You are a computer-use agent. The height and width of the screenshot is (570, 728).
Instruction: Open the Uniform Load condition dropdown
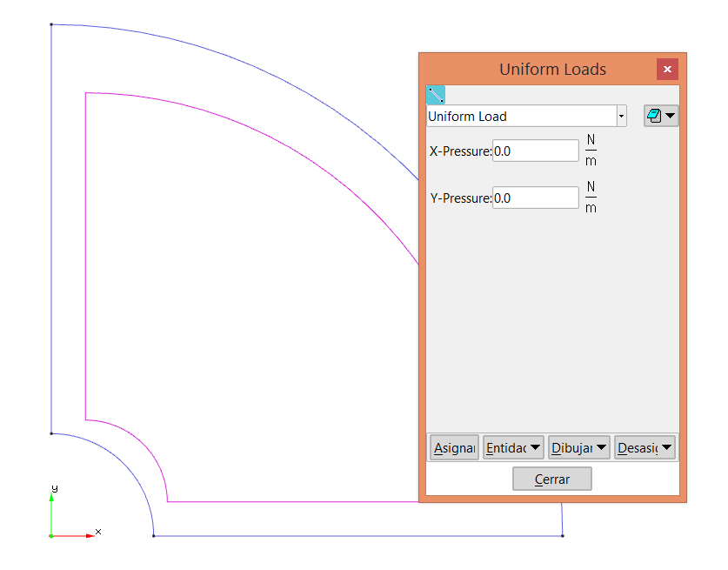click(x=621, y=117)
